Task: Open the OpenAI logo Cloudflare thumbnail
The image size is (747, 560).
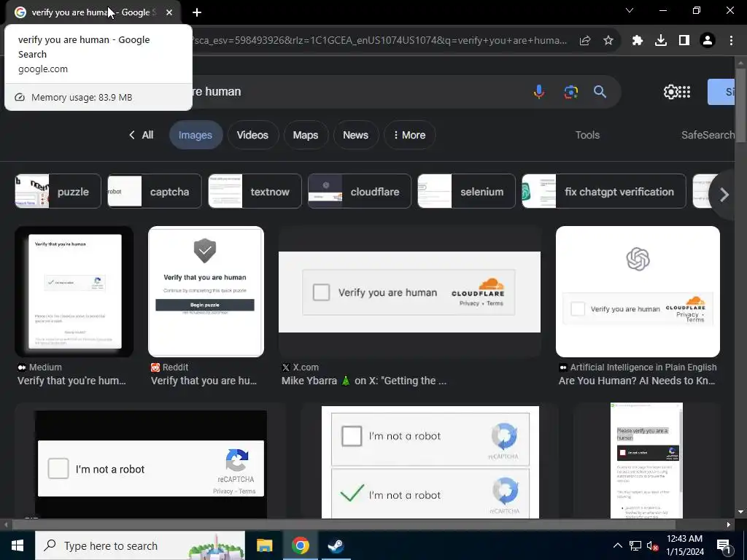Action: pyautogui.click(x=638, y=292)
